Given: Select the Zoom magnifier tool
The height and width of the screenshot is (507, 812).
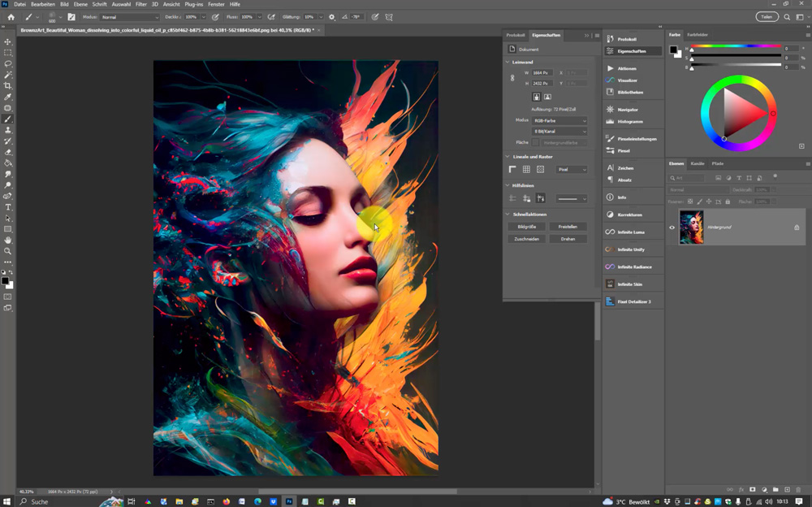Looking at the screenshot, I should (x=8, y=251).
